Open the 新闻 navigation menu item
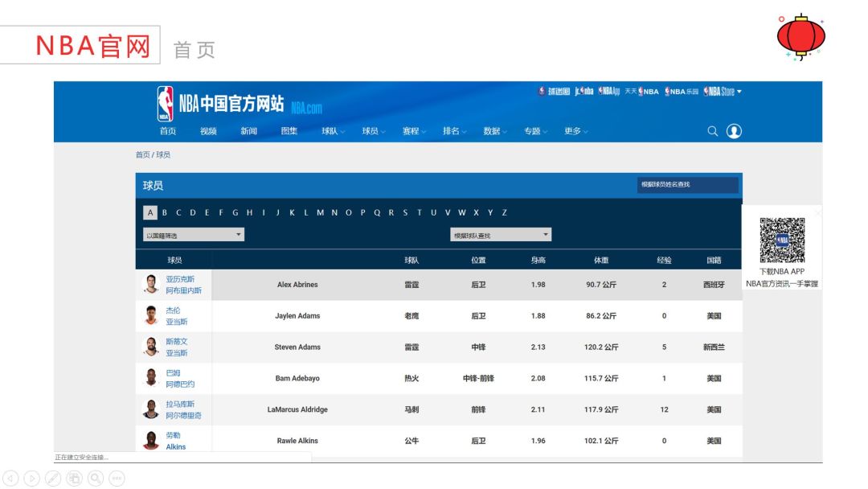The width and height of the screenshot is (868, 489). coord(249,131)
